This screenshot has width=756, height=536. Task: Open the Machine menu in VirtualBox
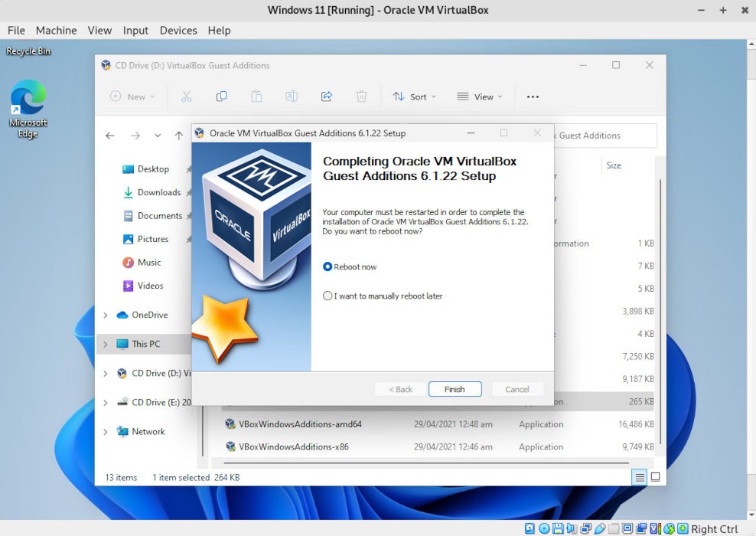point(56,31)
